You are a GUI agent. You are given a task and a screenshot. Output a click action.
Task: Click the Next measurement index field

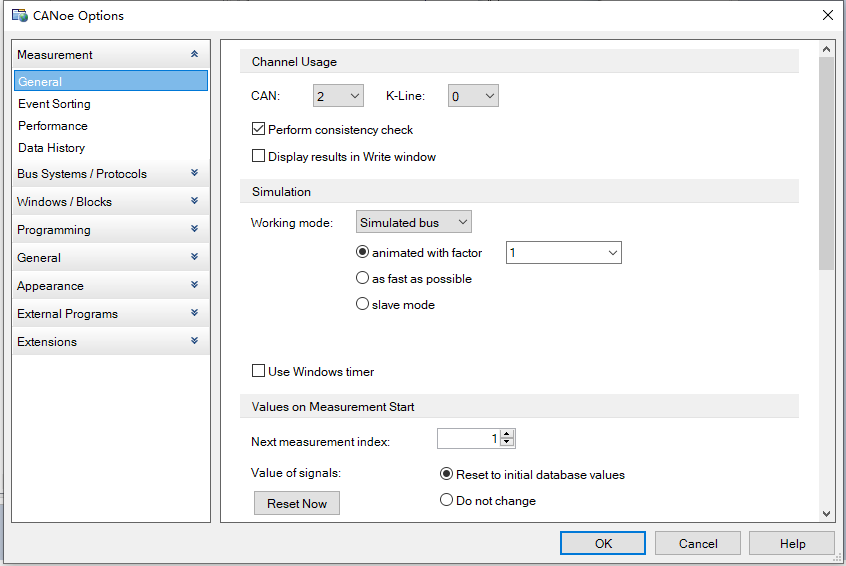click(x=468, y=439)
